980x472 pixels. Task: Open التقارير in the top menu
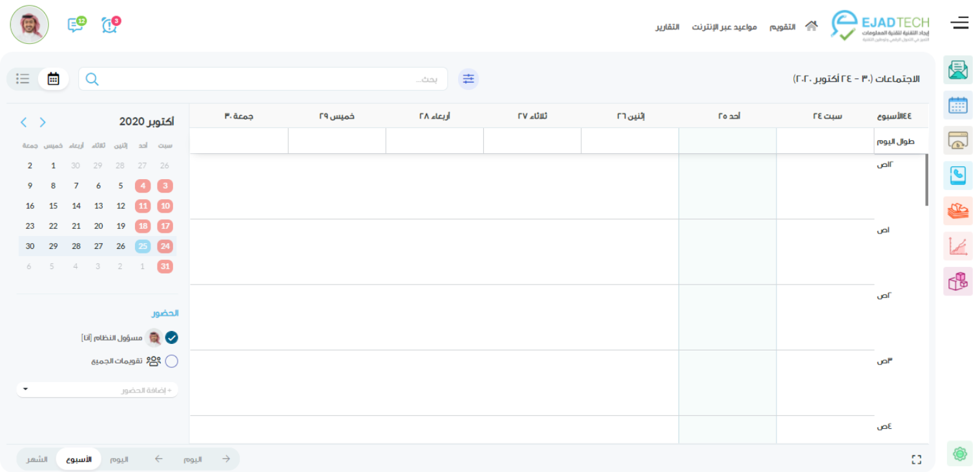[x=667, y=27]
